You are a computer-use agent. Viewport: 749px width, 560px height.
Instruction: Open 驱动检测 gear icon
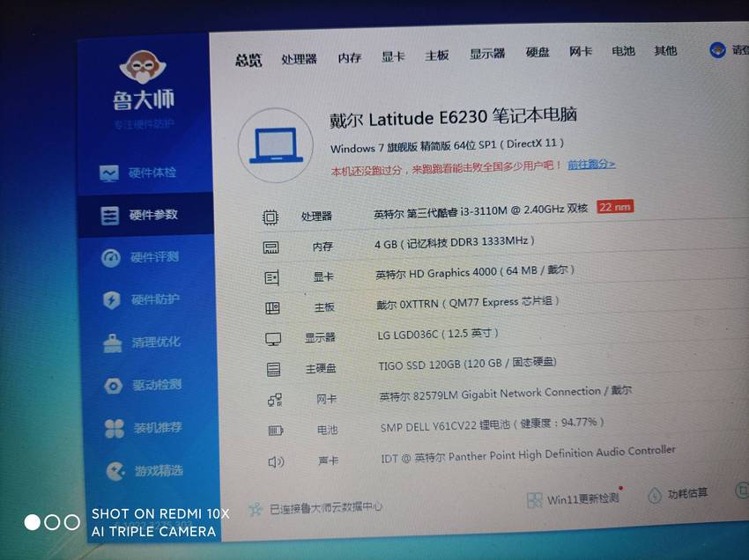(x=113, y=386)
